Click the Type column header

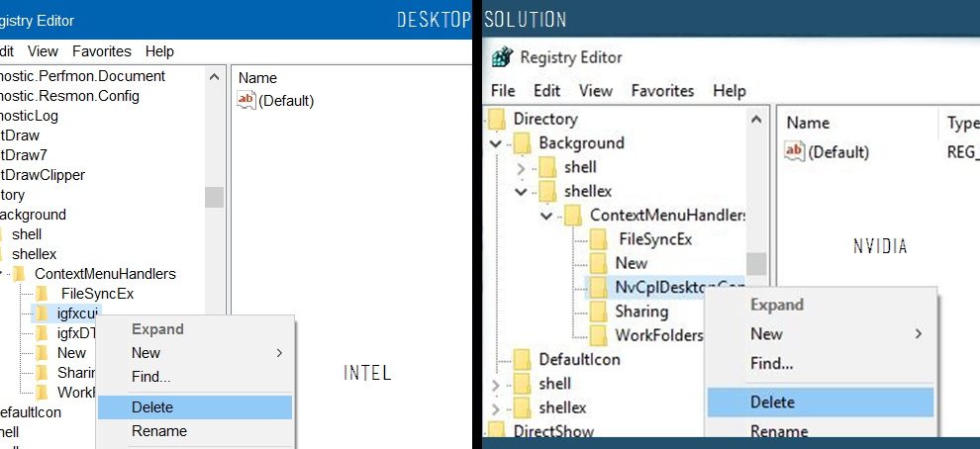(x=960, y=123)
